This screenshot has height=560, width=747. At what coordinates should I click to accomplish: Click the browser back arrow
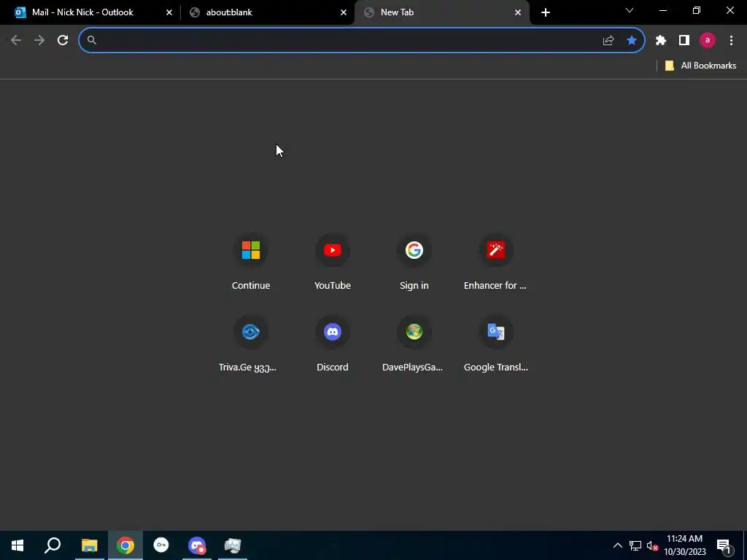(x=16, y=40)
